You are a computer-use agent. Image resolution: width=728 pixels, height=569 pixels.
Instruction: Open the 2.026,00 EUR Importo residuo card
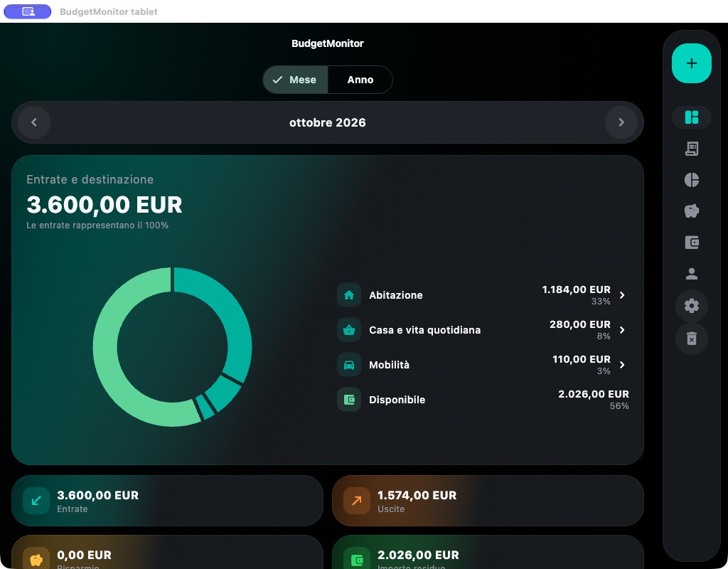(x=488, y=553)
